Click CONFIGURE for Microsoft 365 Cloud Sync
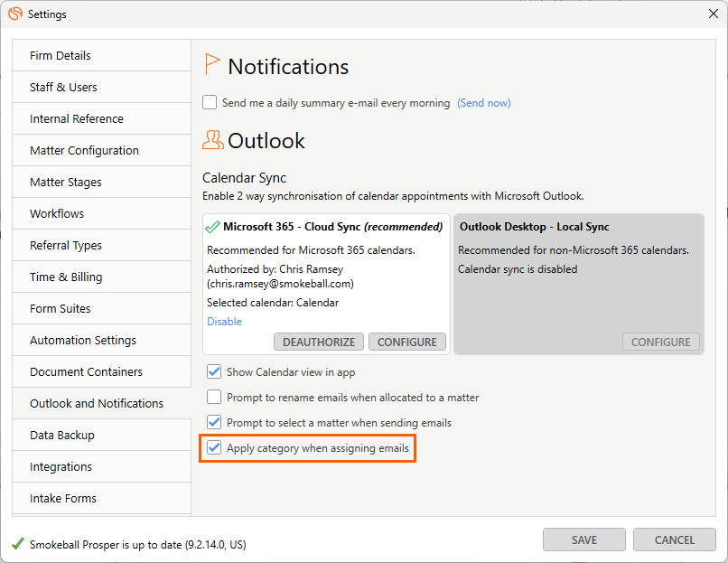This screenshot has width=728, height=563. pos(407,342)
